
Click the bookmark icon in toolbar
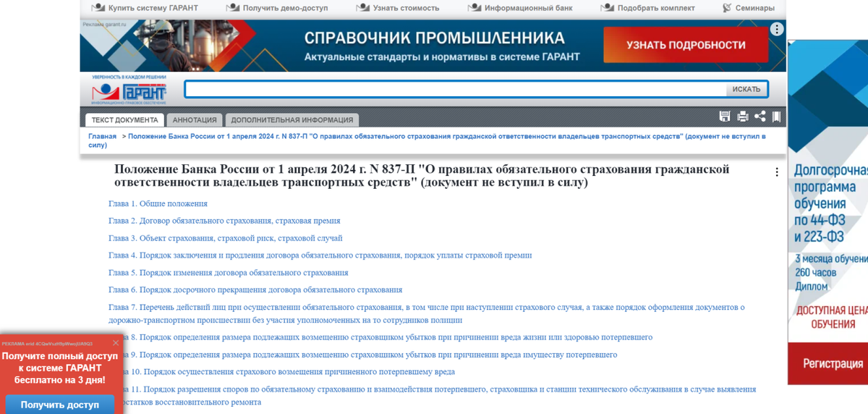tap(776, 117)
